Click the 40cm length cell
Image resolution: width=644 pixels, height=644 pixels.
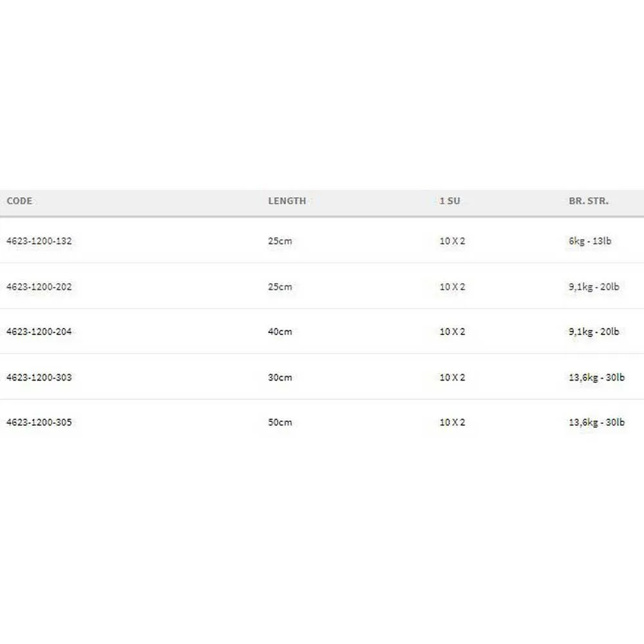pos(279,332)
